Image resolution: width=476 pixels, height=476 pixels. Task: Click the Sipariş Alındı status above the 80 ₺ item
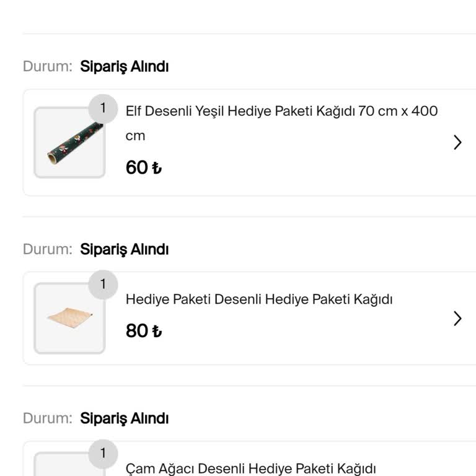click(x=125, y=249)
